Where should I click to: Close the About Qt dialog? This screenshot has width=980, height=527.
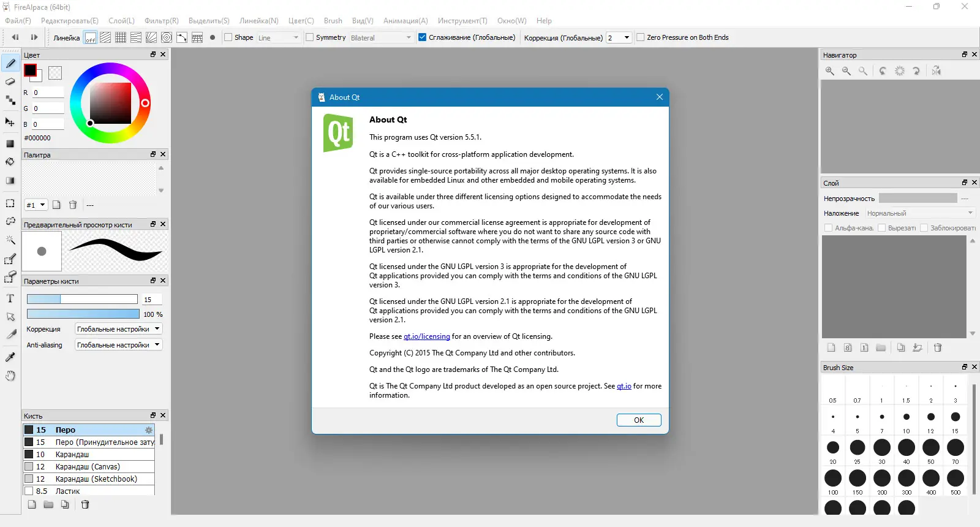point(660,97)
